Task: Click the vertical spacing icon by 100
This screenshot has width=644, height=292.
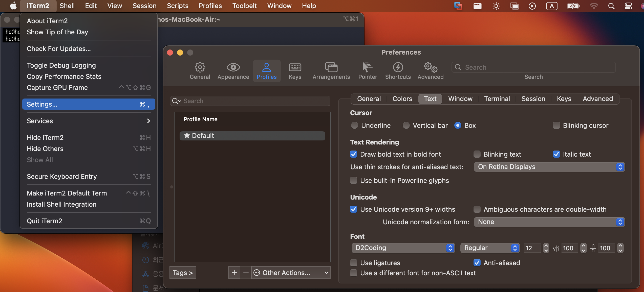Action: [x=593, y=248]
